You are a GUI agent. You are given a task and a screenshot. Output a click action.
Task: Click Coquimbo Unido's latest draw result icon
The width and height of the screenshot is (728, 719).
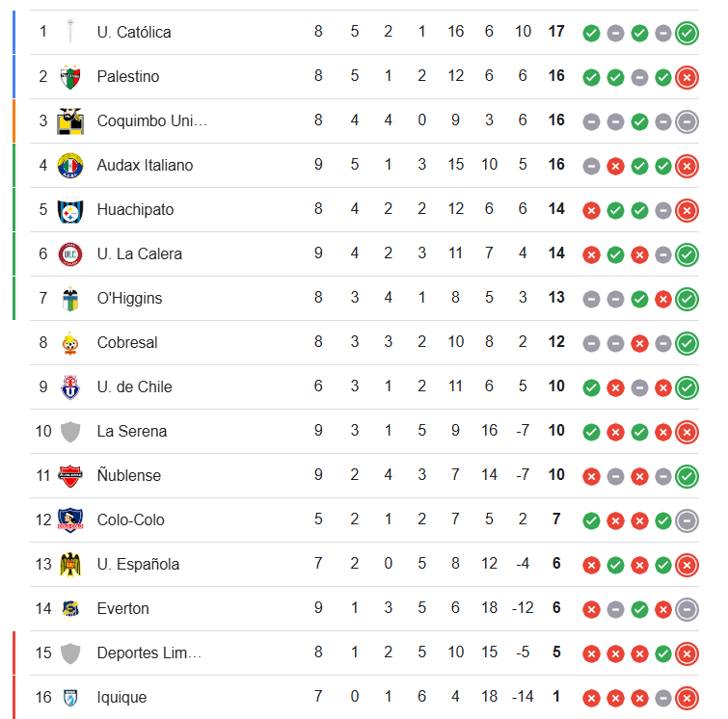pyautogui.click(x=687, y=121)
